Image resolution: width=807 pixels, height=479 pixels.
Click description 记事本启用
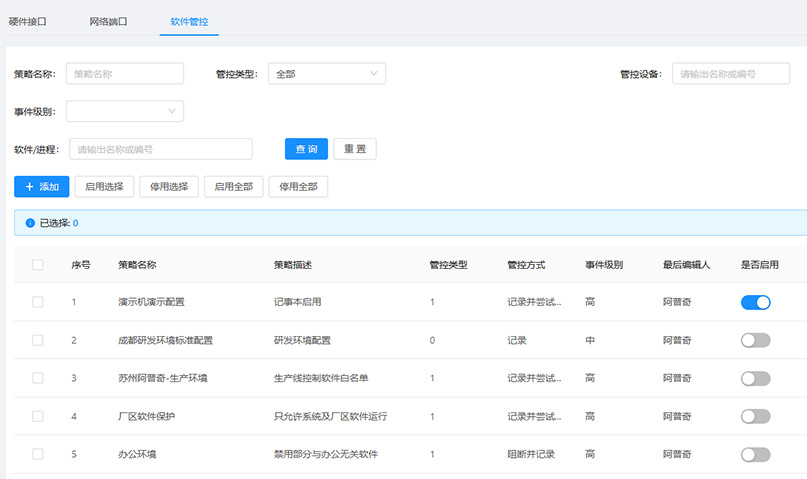297,302
